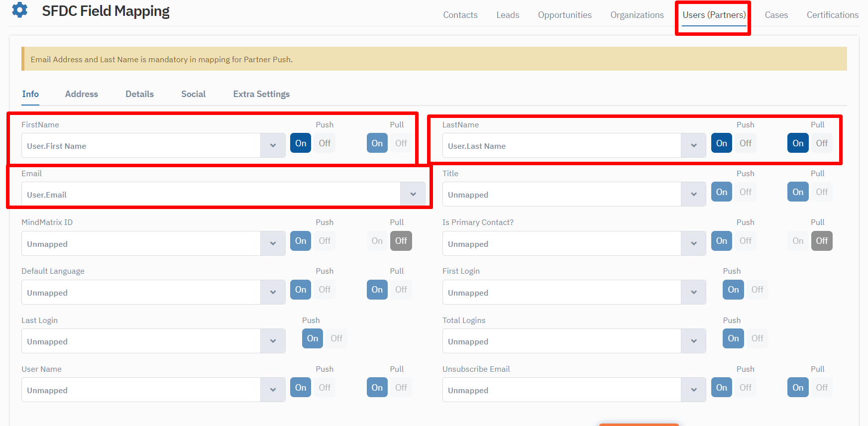
Task: Select the Users (Partners) tab
Action: click(x=714, y=15)
